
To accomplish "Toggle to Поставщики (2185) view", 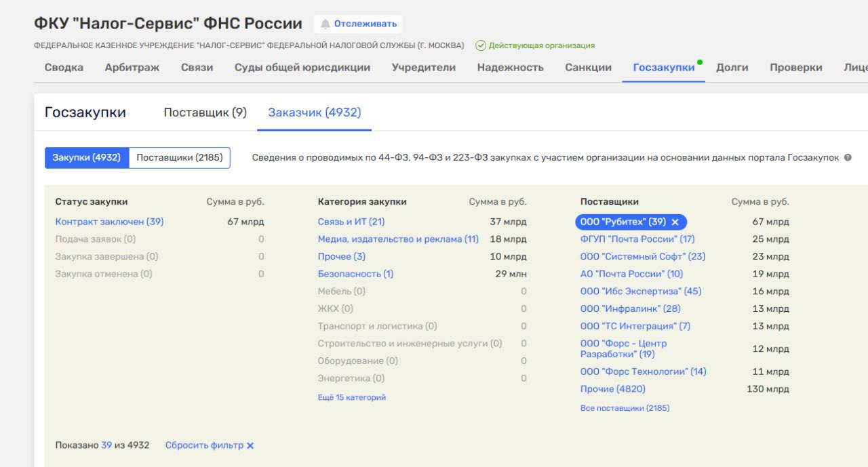I will (x=180, y=158).
